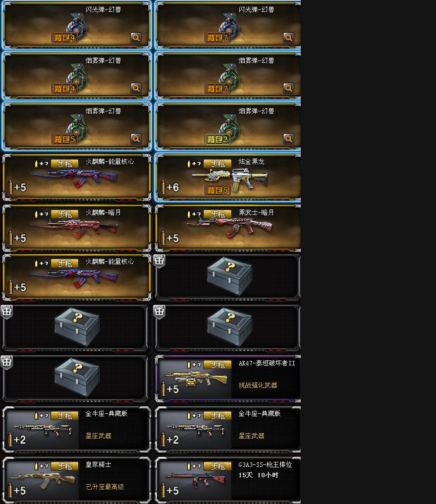The width and height of the screenshot is (436, 504).
Task: Click 步枪 tag on 皇家骑士 card
Action: pyautogui.click(x=65, y=466)
